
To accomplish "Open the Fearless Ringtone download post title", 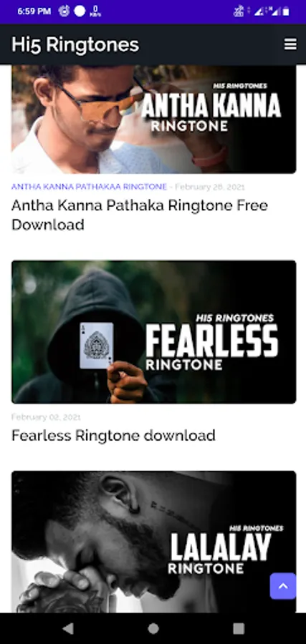I will [x=113, y=435].
